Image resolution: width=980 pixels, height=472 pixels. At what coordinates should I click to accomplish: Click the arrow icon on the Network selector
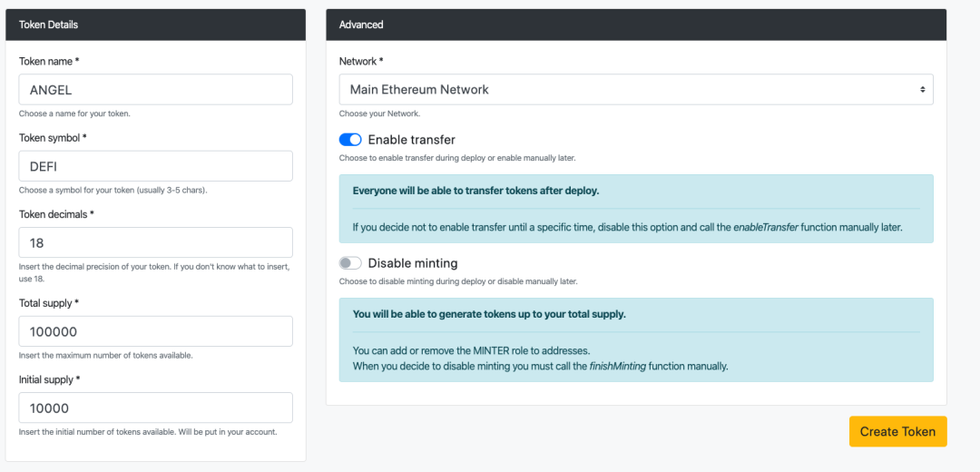pyautogui.click(x=922, y=90)
